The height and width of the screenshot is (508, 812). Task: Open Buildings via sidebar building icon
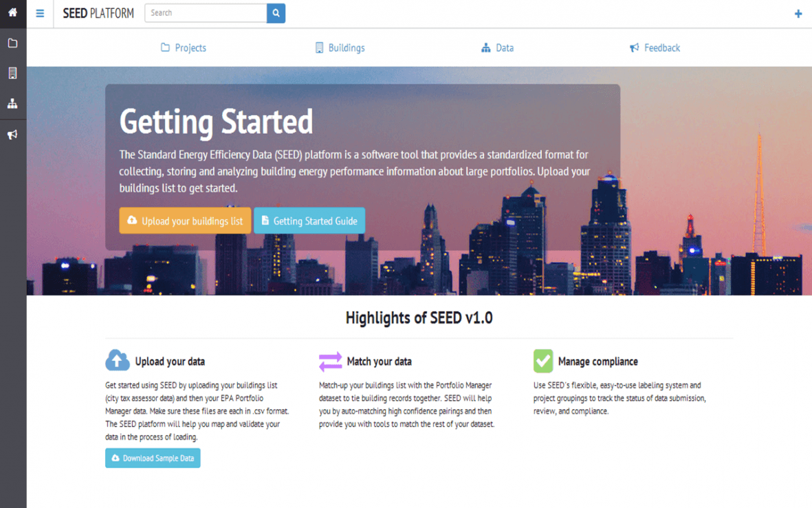pos(12,74)
